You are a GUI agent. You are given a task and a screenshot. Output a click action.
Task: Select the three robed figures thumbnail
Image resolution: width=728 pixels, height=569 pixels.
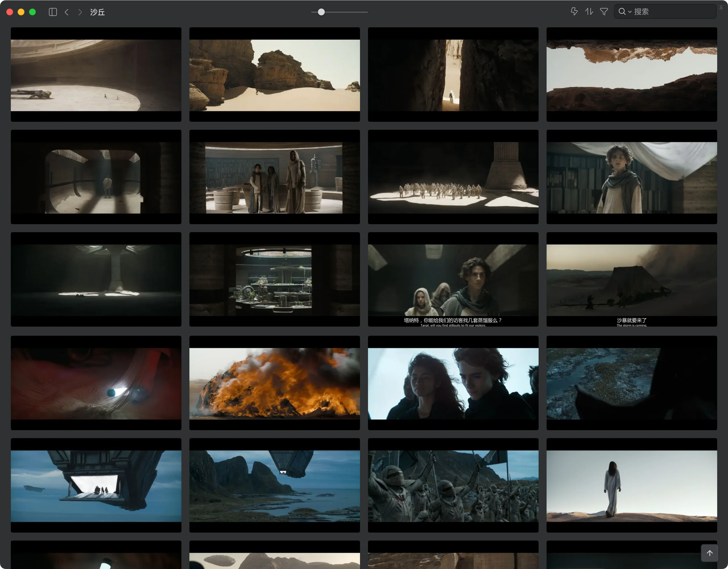[275, 177]
